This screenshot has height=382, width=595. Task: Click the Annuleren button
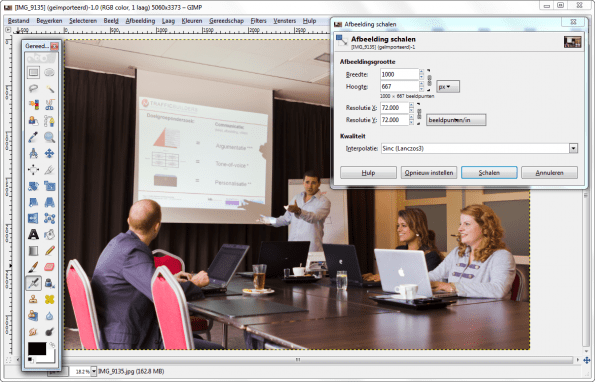click(x=549, y=173)
